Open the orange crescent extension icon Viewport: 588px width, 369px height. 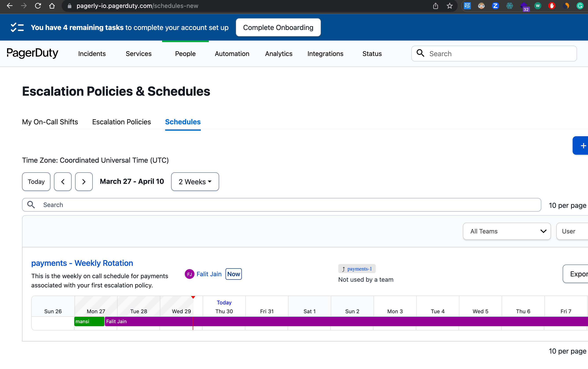click(566, 6)
